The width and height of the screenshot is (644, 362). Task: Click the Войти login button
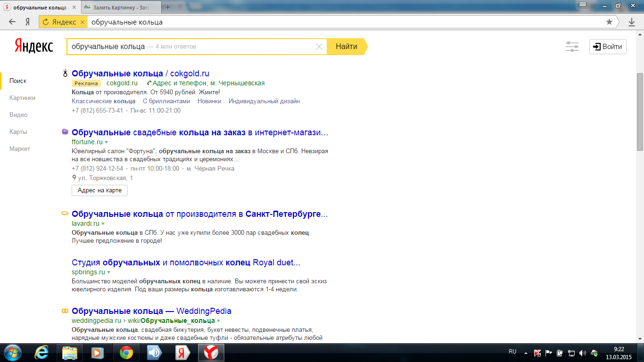click(608, 47)
